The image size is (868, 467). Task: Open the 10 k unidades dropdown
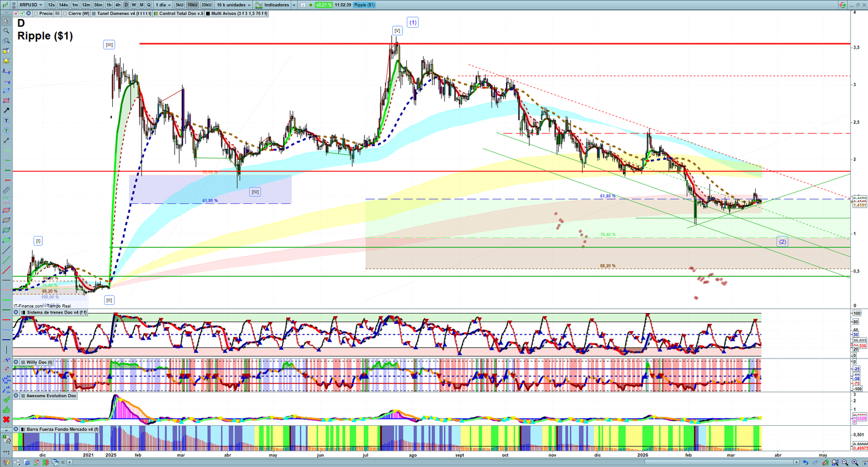[x=234, y=5]
